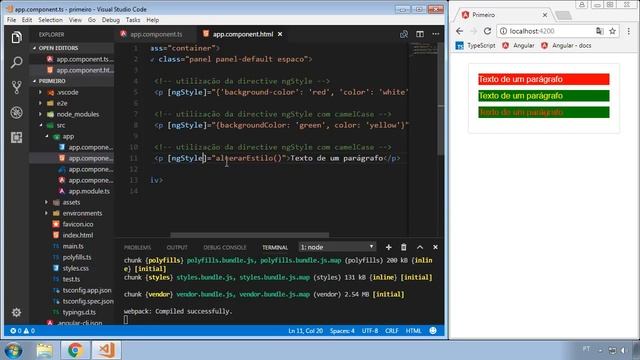Screen dimensions: 640x360
Task: Open TypeScript bookmark in Chrome
Action: (476, 46)
